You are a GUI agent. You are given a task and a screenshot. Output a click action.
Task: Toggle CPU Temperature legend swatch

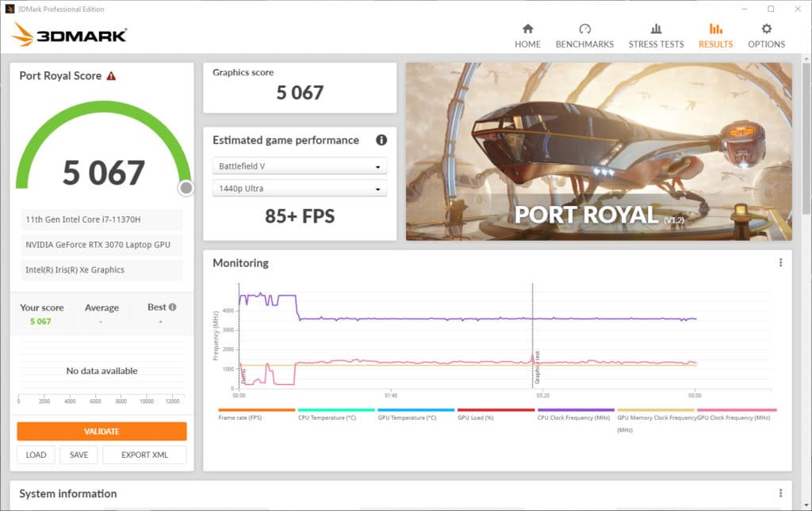point(336,410)
